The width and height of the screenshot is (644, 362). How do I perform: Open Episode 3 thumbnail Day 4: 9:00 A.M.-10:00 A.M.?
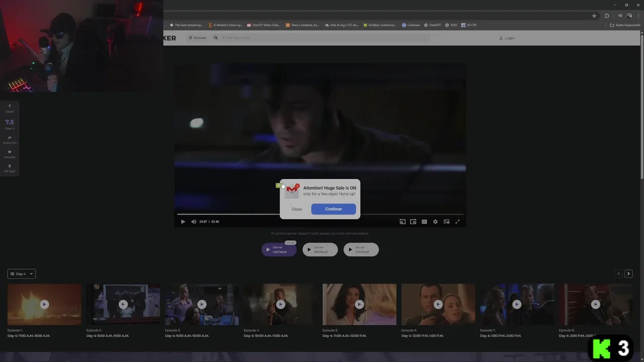pyautogui.click(x=202, y=304)
